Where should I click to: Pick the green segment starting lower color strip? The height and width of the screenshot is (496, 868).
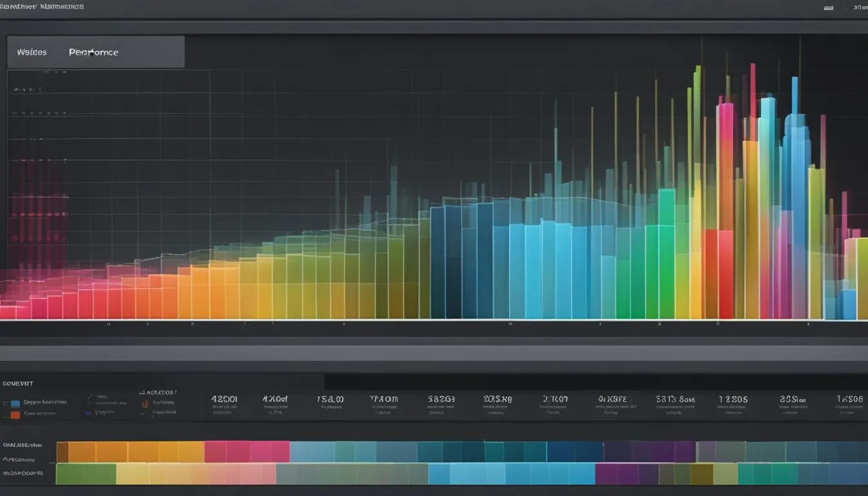click(x=86, y=474)
